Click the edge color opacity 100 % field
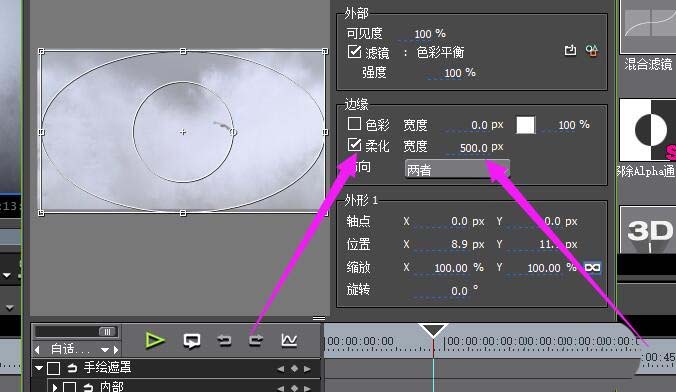This screenshot has height=392, width=676. [567, 125]
